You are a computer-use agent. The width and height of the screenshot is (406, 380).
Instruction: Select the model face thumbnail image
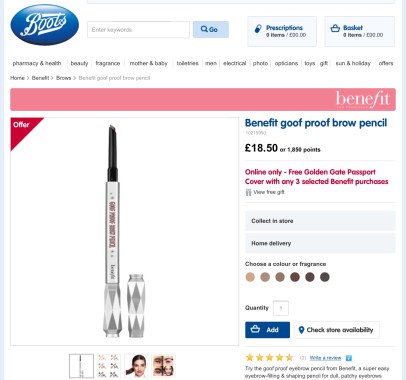(x=136, y=366)
